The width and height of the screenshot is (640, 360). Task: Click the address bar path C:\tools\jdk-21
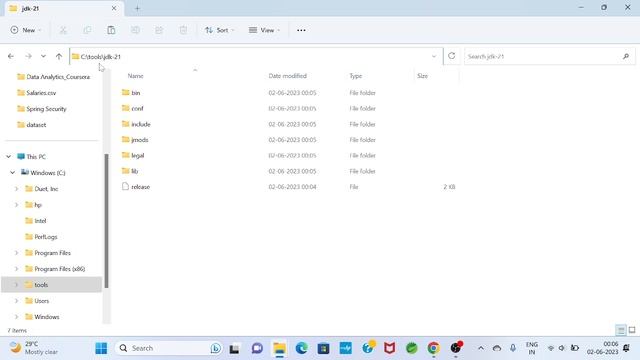pyautogui.click(x=100, y=57)
